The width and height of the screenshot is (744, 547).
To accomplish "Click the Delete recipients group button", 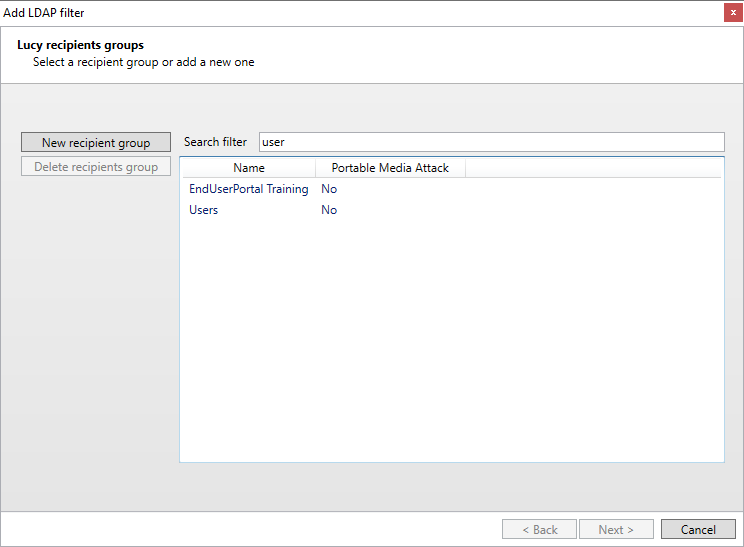I will coord(96,167).
